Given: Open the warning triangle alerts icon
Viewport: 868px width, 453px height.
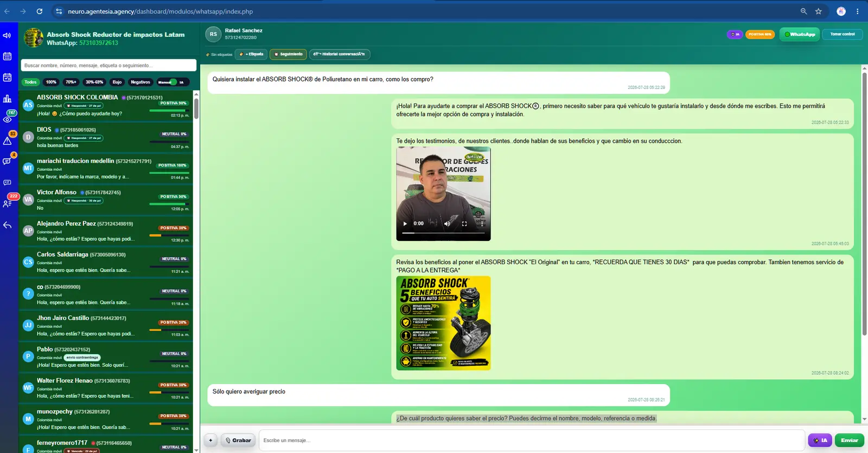Looking at the screenshot, I should [7, 141].
